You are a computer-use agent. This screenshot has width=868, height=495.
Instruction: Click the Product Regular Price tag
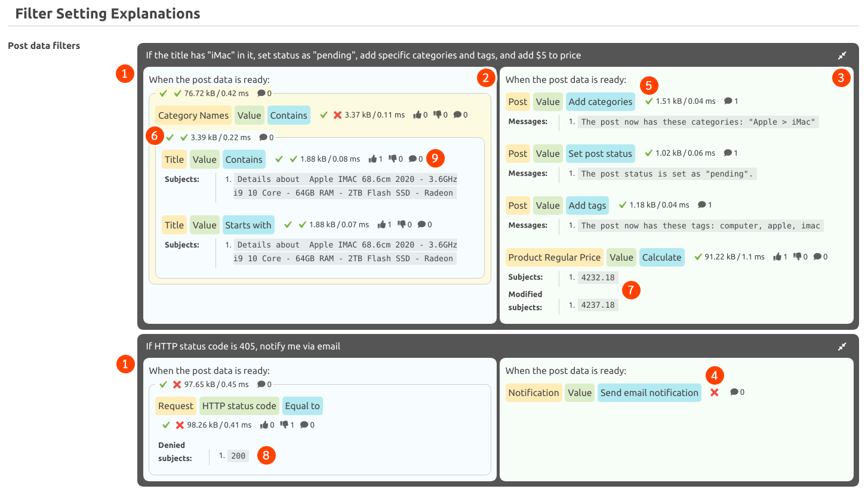pos(555,258)
